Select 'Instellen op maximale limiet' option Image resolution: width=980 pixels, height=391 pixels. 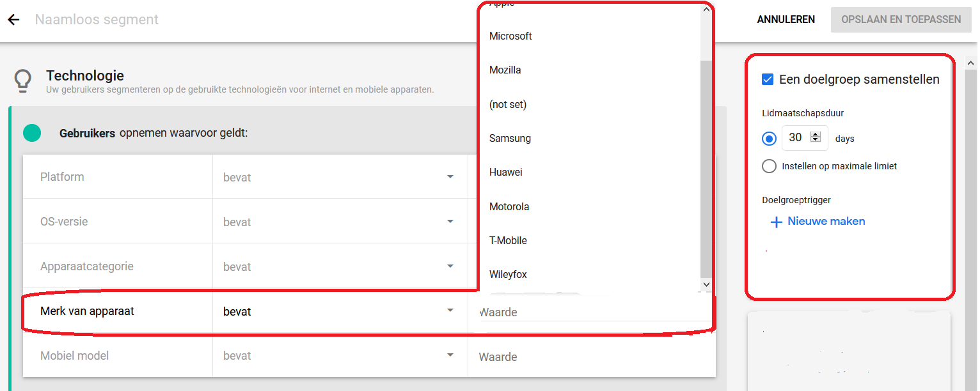(769, 166)
